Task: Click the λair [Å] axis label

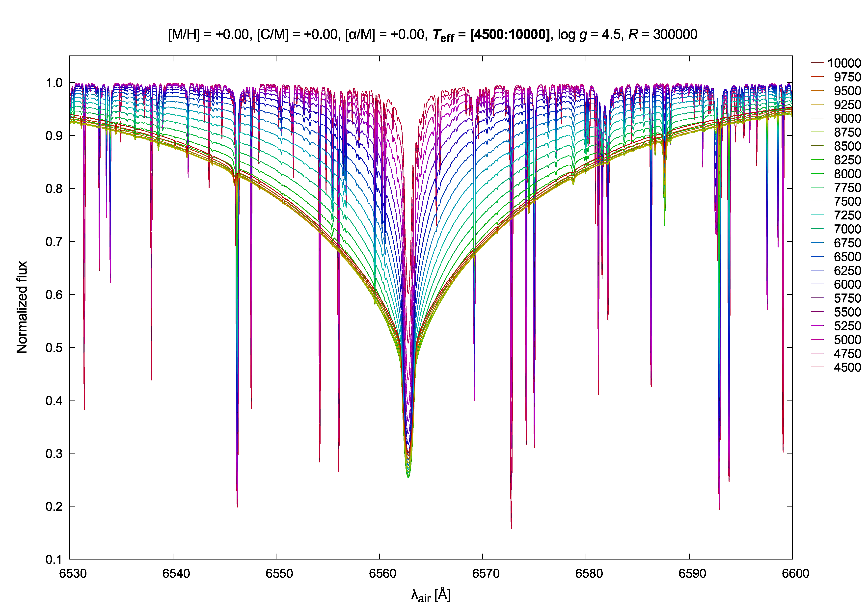Action: coord(431,595)
